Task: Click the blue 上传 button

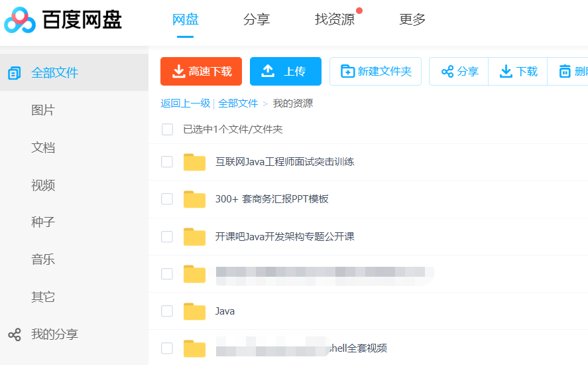Action: pyautogui.click(x=286, y=72)
